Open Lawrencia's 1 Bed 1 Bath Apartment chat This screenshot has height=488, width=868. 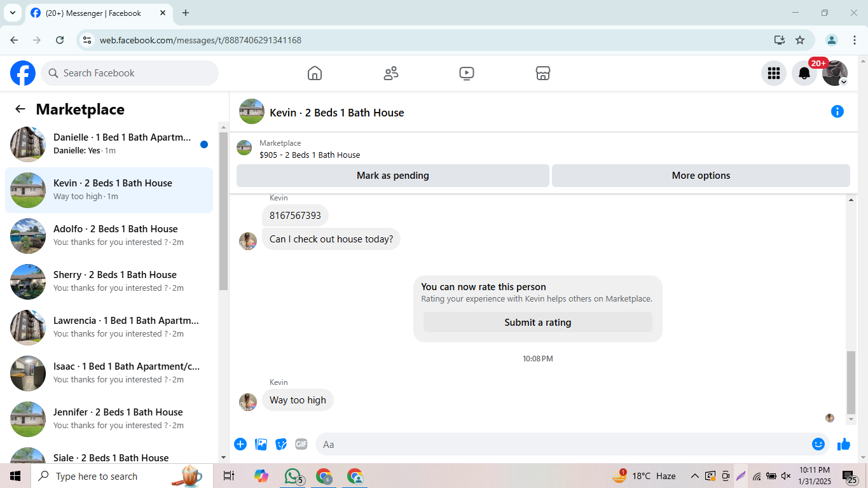(109, 327)
